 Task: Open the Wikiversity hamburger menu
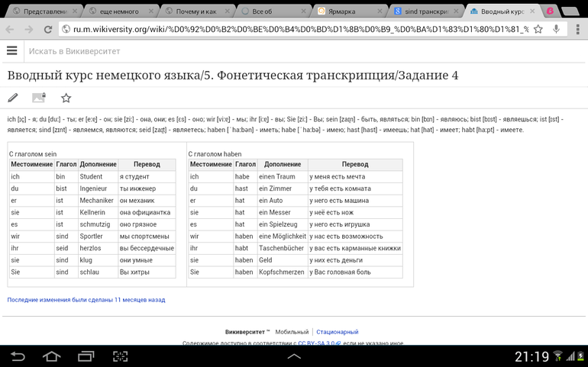[12, 50]
